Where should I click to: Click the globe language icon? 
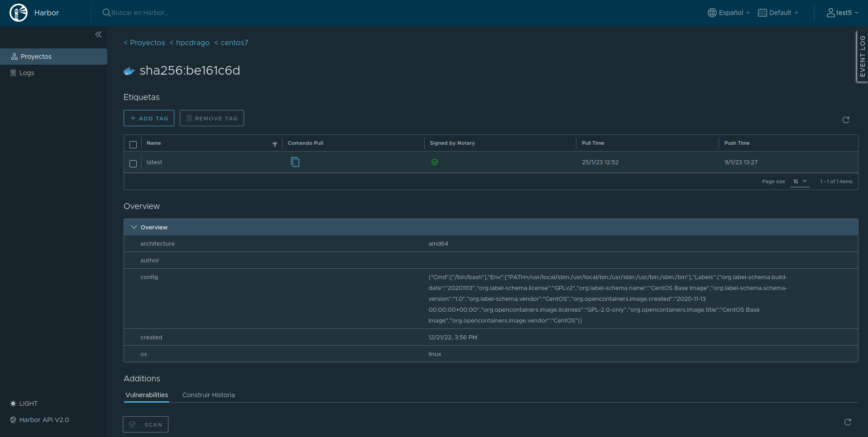click(712, 13)
